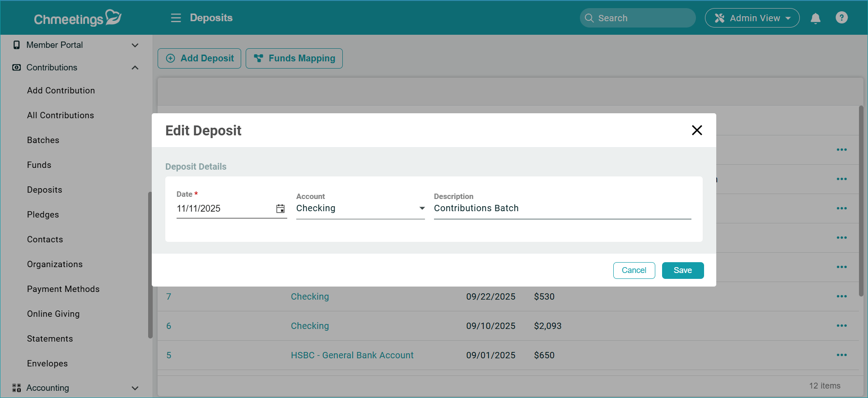This screenshot has width=868, height=398.
Task: Open Envelopes in the sidebar
Action: (x=47, y=363)
